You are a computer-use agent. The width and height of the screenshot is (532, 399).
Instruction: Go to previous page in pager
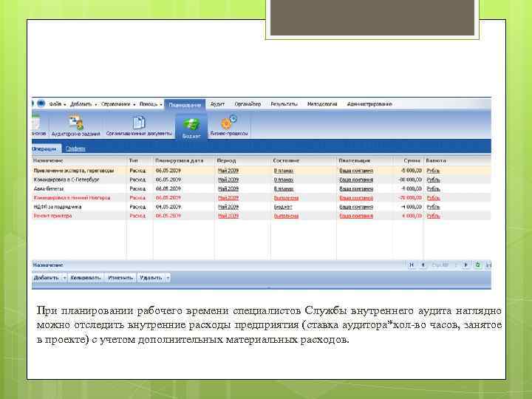point(423,265)
